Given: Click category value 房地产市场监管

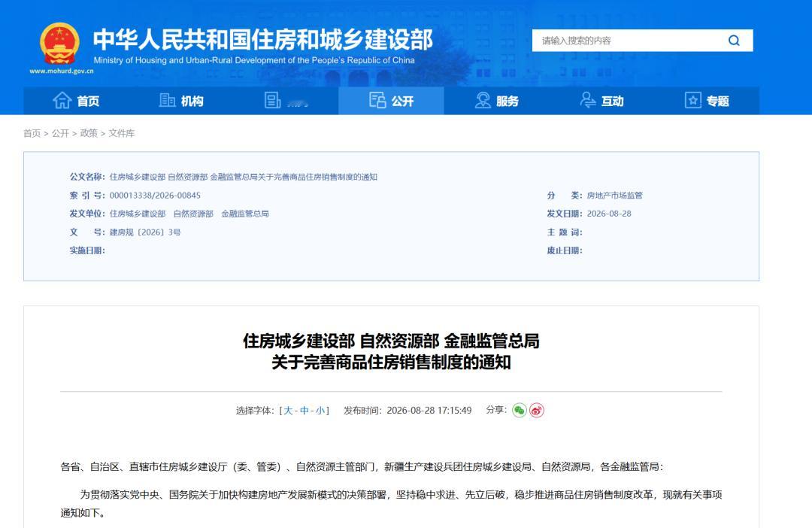Looking at the screenshot, I should coord(615,196).
